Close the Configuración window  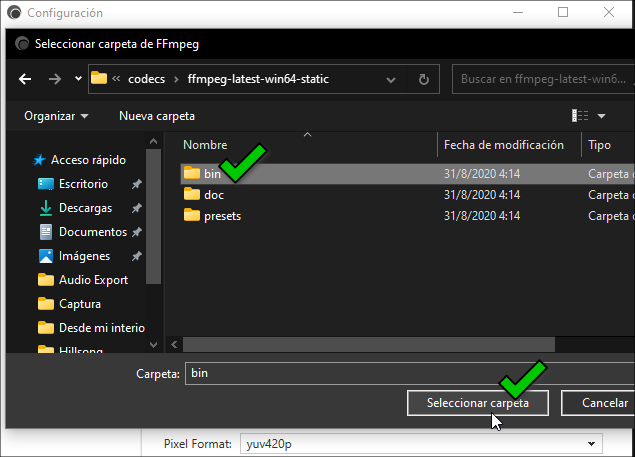pyautogui.click(x=609, y=13)
